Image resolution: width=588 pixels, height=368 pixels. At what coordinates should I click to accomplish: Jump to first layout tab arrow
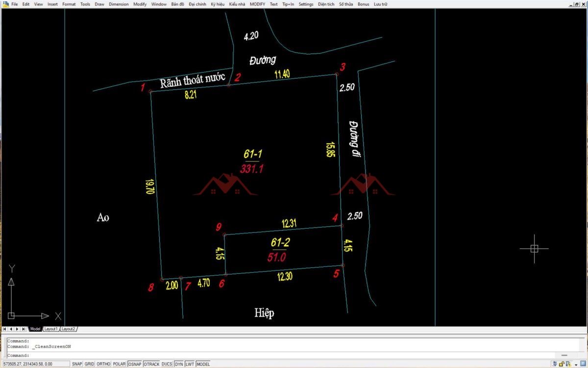tap(5, 329)
